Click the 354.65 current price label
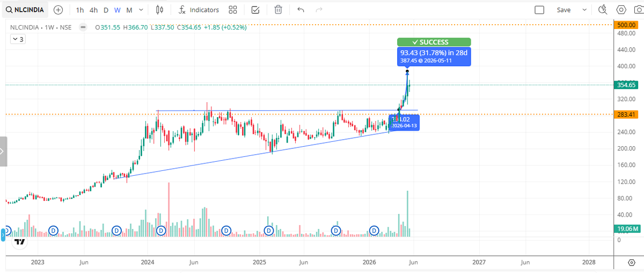The height and width of the screenshot is (273, 644). point(626,85)
